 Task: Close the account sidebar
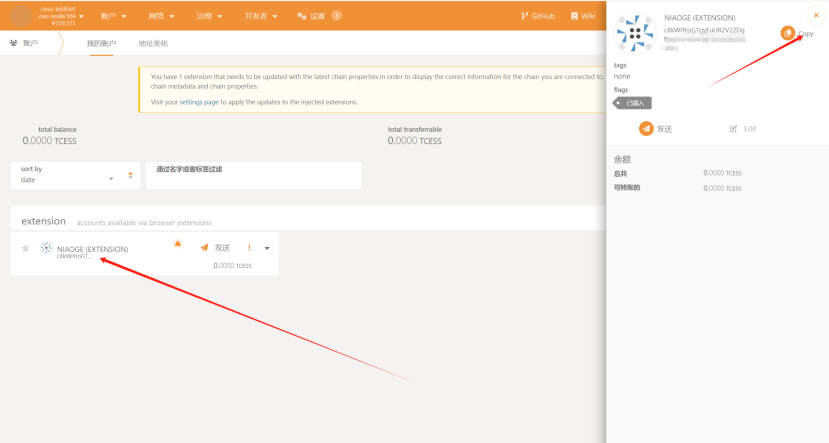point(816,15)
